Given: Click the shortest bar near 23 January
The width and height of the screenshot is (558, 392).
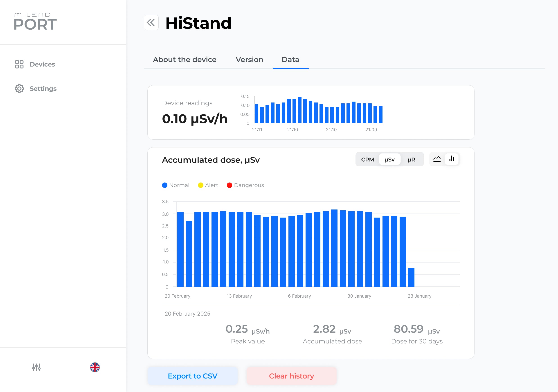Looking at the screenshot, I should pos(411,277).
